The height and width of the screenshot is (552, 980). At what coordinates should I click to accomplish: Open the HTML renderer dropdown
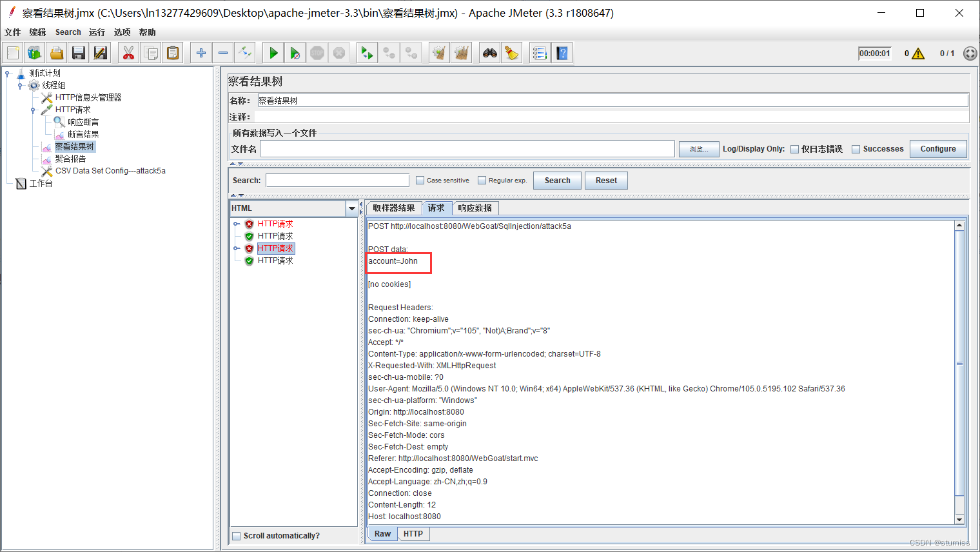(x=352, y=208)
